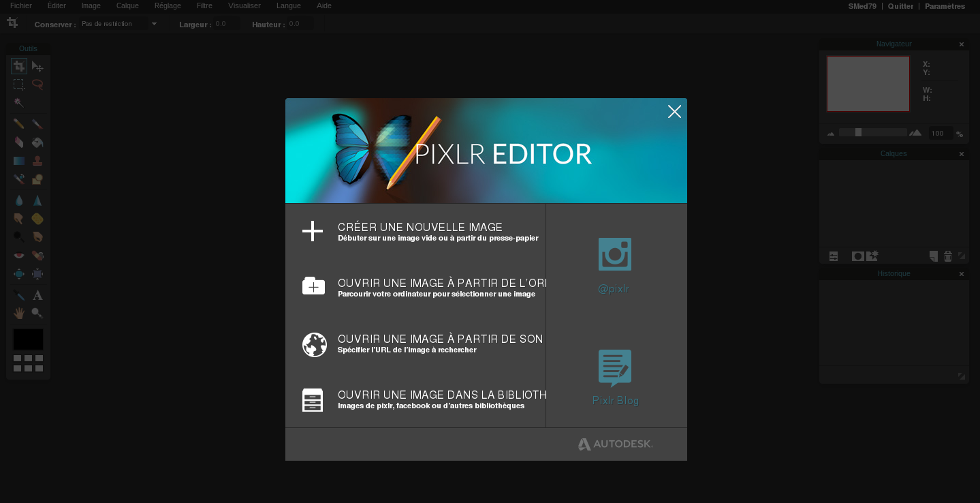The width and height of the screenshot is (980, 503).
Task: Open the Réglage menu
Action: point(168,5)
